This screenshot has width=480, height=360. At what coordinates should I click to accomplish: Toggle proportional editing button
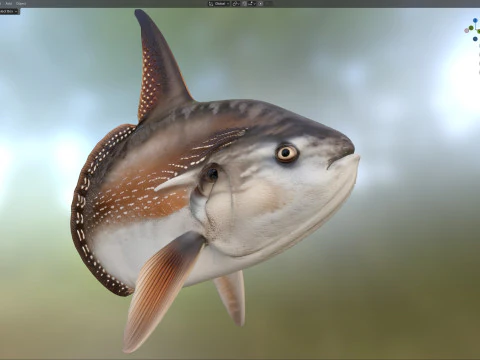tap(260, 4)
